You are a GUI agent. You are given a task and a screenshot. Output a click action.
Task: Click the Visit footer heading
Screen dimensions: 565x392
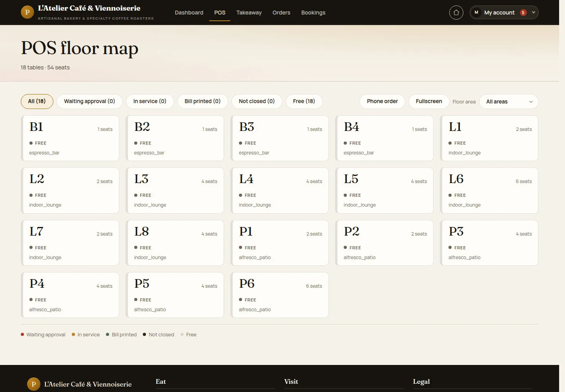291,381
